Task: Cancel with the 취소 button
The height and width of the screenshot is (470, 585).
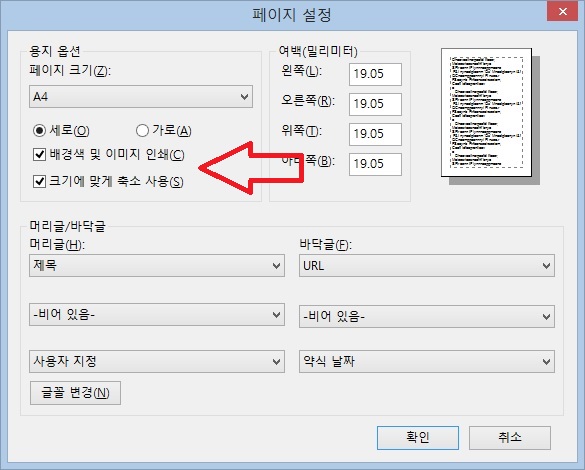Action: click(x=510, y=438)
